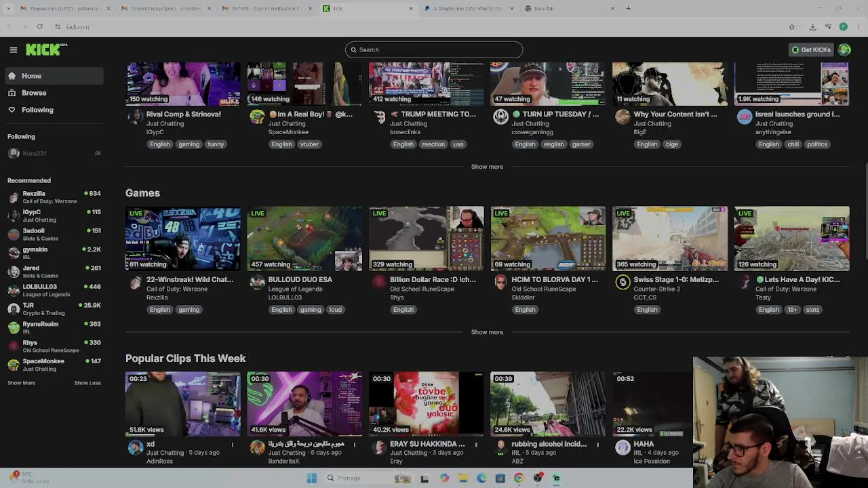
Task: Click the Browse icon in sidebar
Action: coord(12,93)
